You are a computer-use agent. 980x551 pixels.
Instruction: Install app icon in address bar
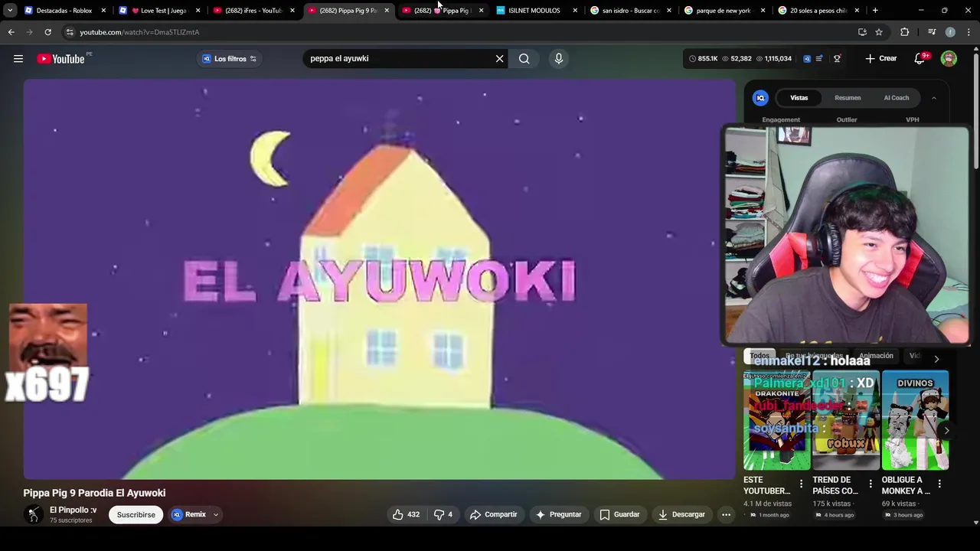(x=862, y=32)
